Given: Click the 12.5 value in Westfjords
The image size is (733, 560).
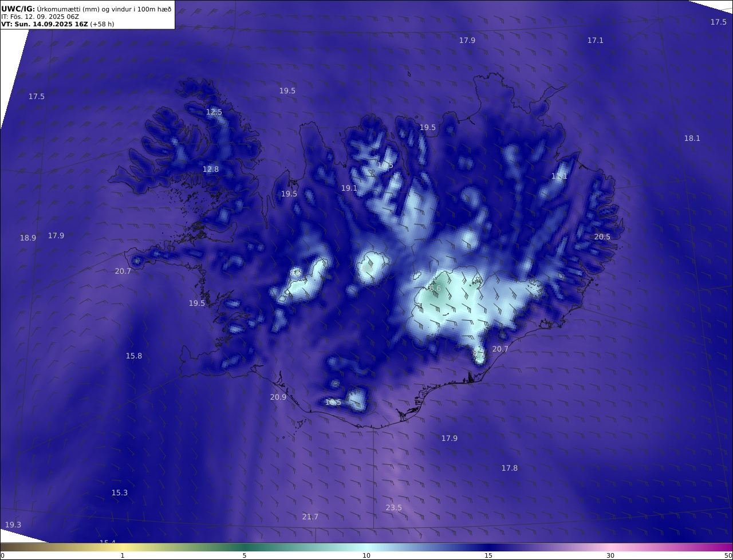Looking at the screenshot, I should pyautogui.click(x=214, y=112).
